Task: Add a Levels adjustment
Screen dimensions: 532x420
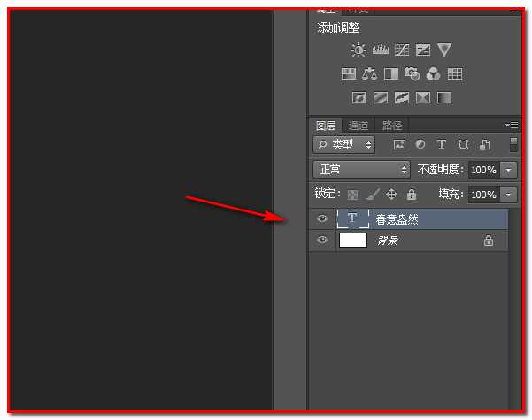Action: point(381,50)
